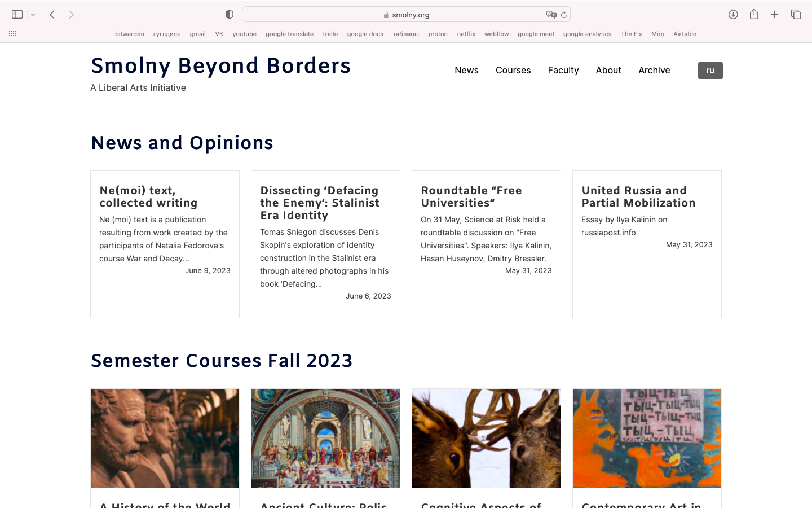Image resolution: width=812 pixels, height=508 pixels.
Task: Open the Share menu icon
Action: (x=754, y=15)
